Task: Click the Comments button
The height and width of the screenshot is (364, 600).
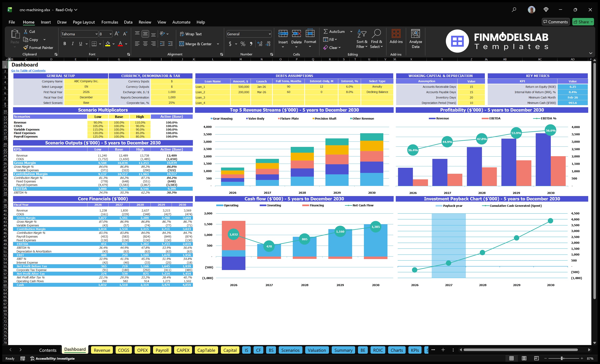Action: (556, 22)
